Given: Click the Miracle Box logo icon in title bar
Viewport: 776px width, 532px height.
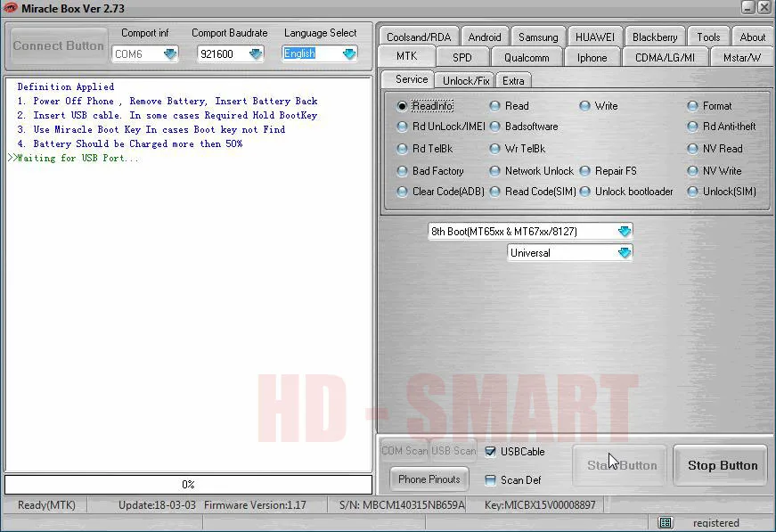Looking at the screenshot, I should coord(10,8).
